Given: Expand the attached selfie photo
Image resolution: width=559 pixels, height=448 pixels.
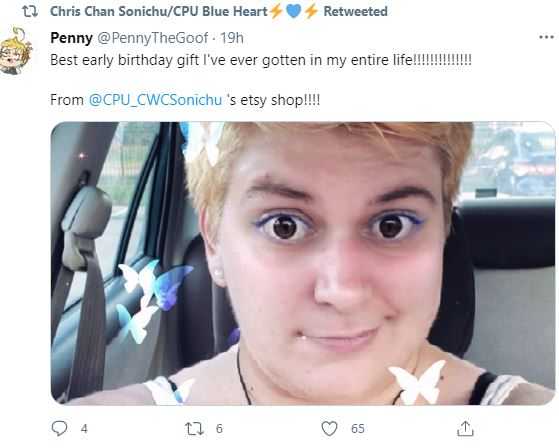Looking at the screenshot, I should [x=303, y=263].
